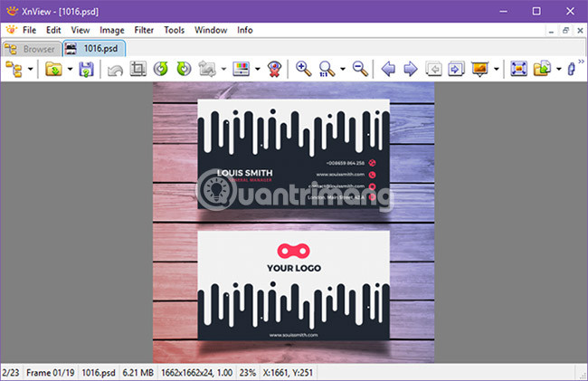Click the red-eye correction icon
The width and height of the screenshot is (588, 381).
[274, 70]
